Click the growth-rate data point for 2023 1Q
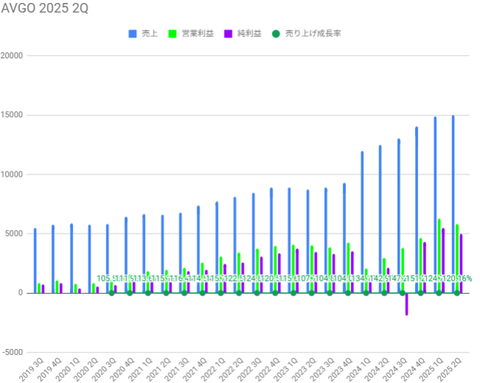This screenshot has width=480, height=383. (293, 293)
